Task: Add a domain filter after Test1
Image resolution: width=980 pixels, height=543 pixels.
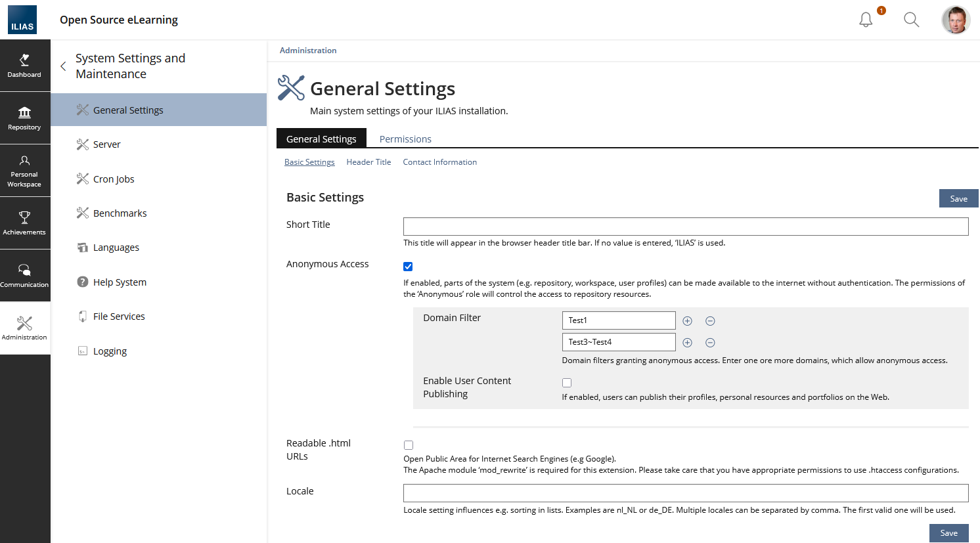Action: [687, 321]
